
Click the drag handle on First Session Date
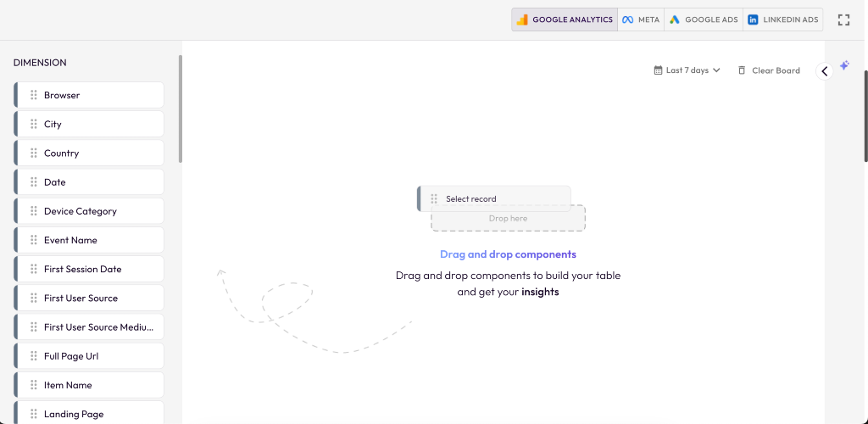[x=34, y=269]
